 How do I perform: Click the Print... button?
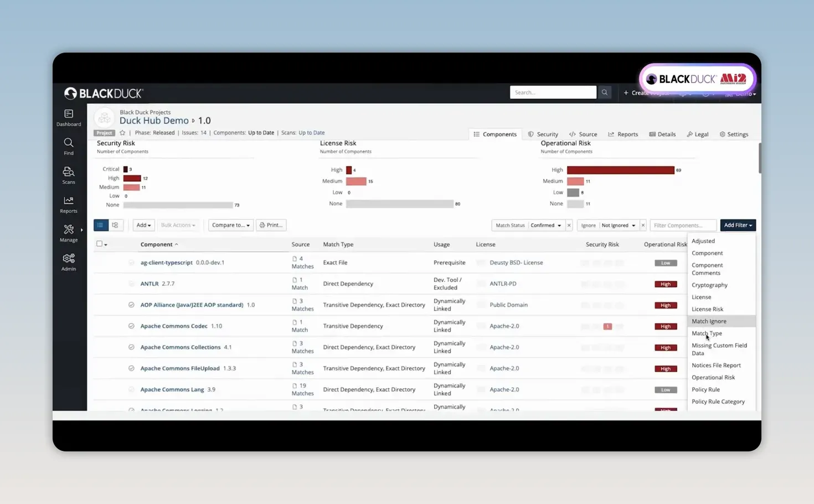[271, 225]
